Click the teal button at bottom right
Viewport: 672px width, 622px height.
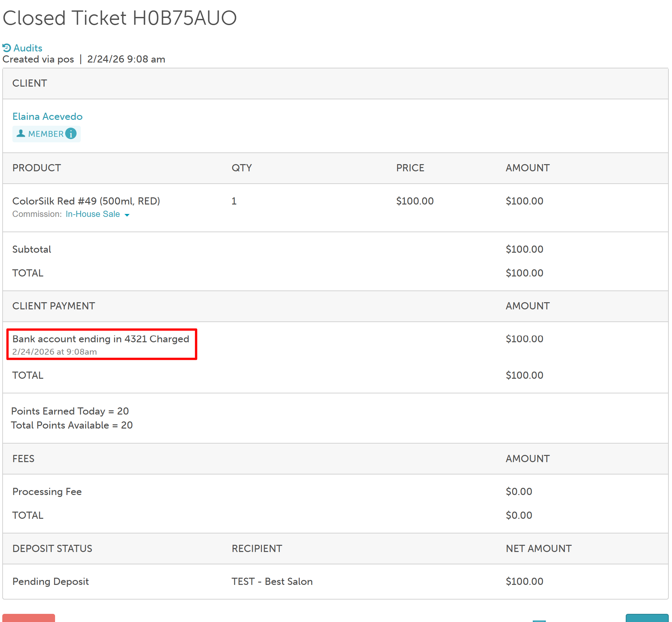647,618
